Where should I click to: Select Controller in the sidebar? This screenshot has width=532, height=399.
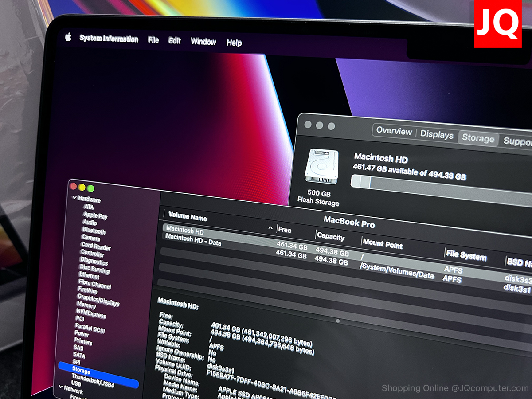pyautogui.click(x=92, y=254)
